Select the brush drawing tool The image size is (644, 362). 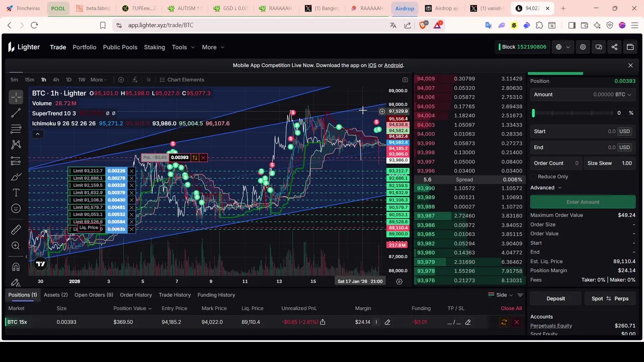click(16, 177)
